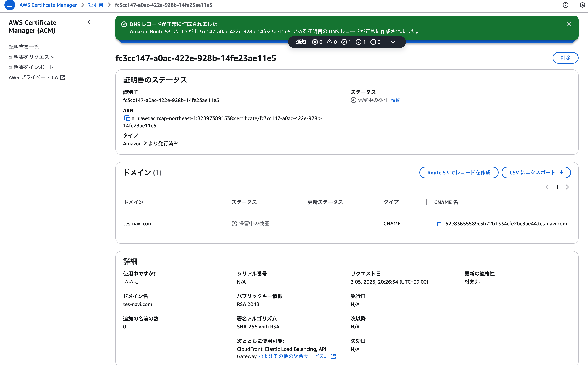This screenshot has height=365, width=588.
Task: Click the SHA-256 with RSA value
Action: tap(258, 327)
